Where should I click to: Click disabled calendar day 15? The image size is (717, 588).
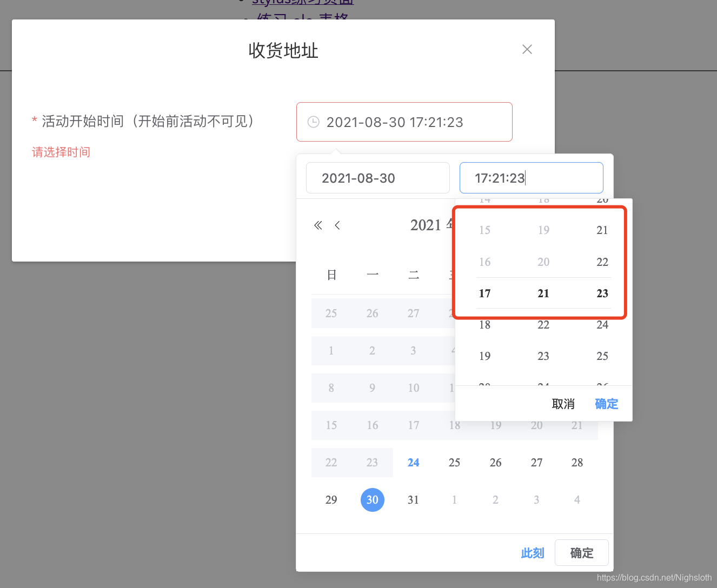(331, 425)
